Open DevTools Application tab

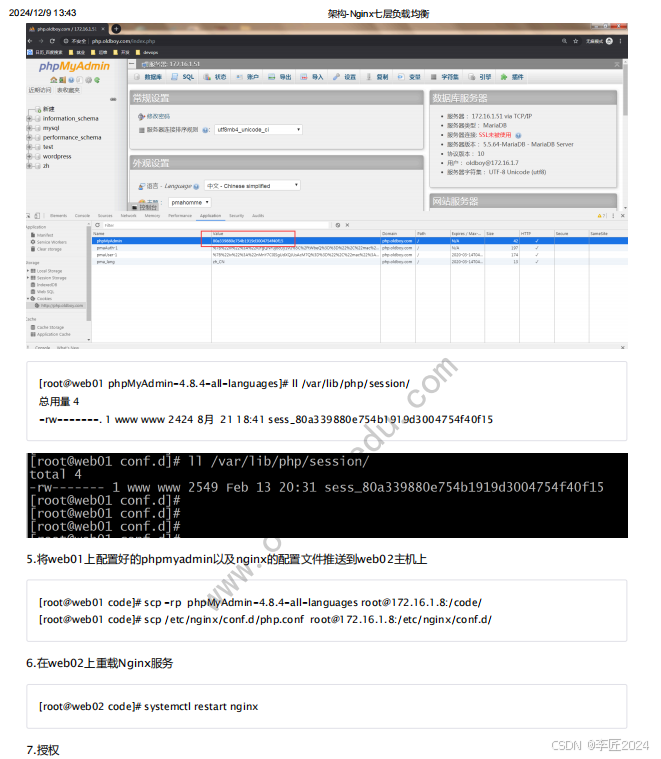[210, 216]
